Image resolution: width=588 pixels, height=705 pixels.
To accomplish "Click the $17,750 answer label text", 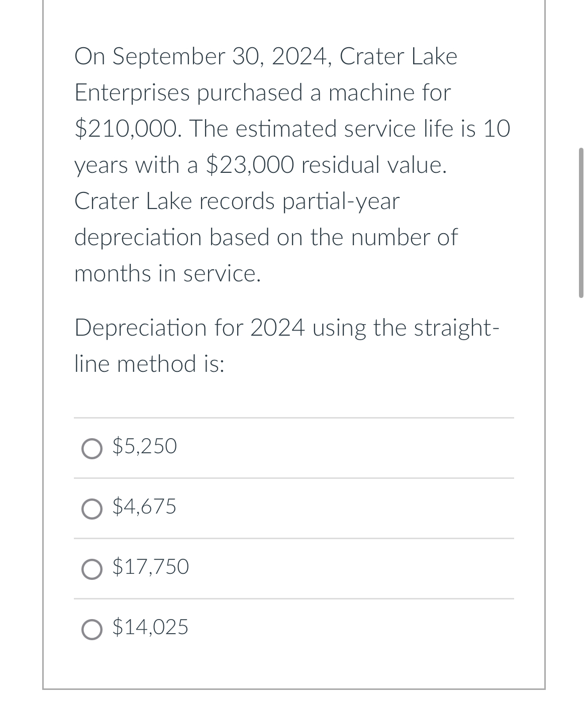I will (151, 568).
